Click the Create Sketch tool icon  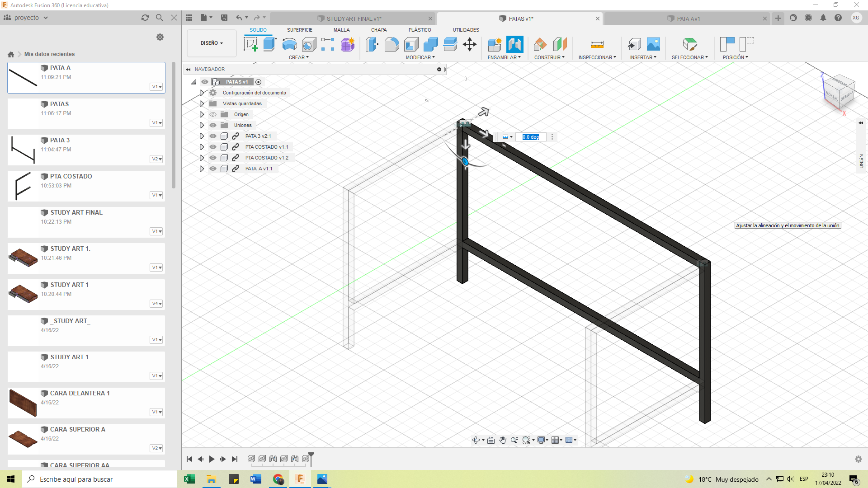click(250, 44)
